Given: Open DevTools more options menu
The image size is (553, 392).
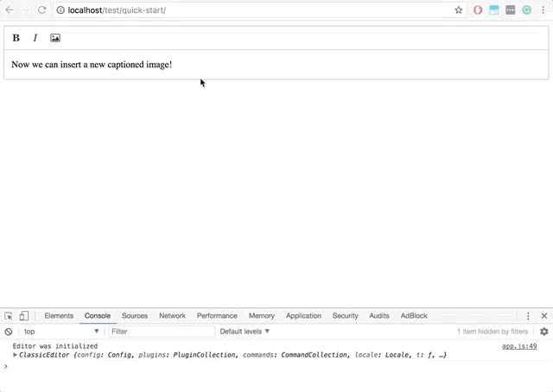Looking at the screenshot, I should point(528,316).
